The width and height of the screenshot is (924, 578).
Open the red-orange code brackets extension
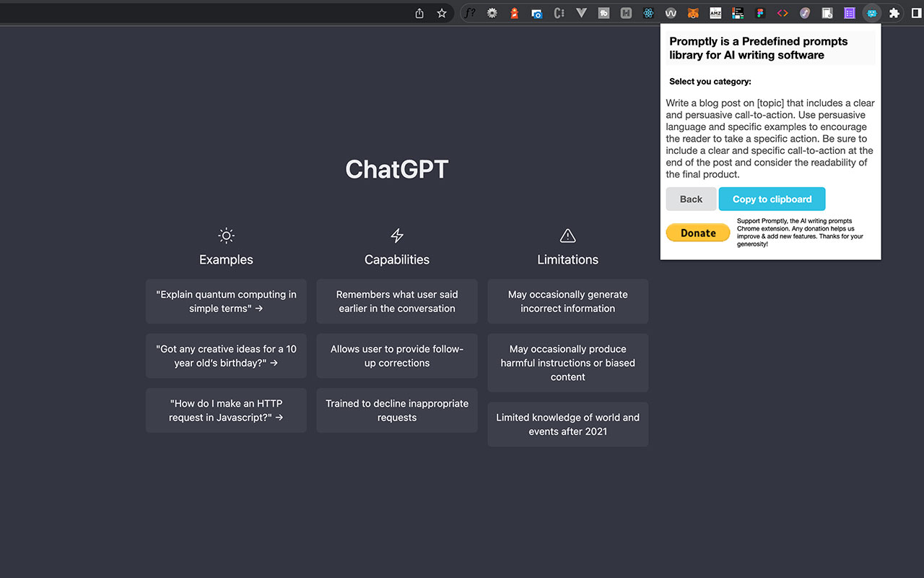point(783,13)
